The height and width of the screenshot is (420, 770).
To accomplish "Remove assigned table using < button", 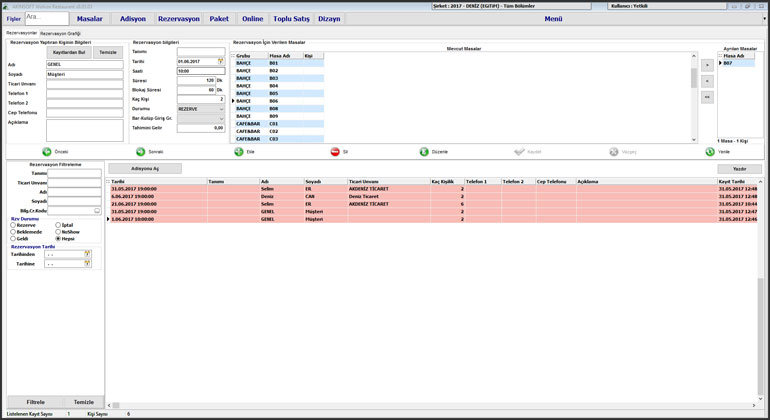I will [x=707, y=81].
